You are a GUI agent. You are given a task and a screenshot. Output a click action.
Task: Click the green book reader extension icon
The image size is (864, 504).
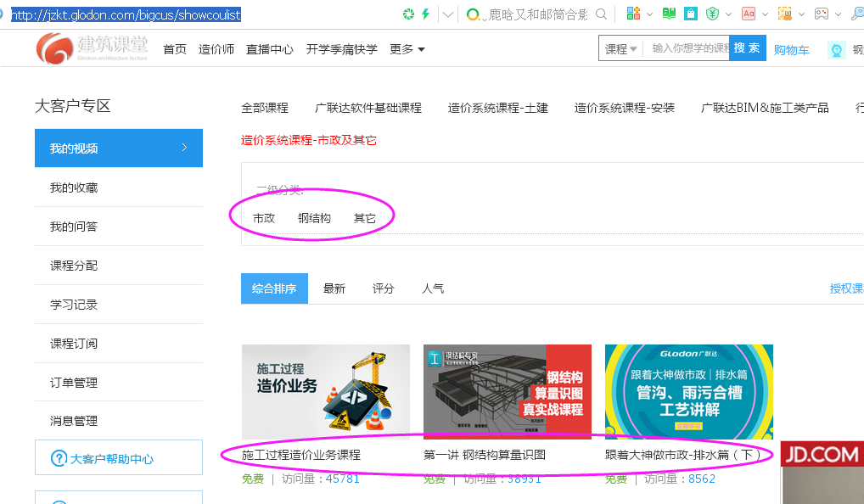[x=670, y=14]
